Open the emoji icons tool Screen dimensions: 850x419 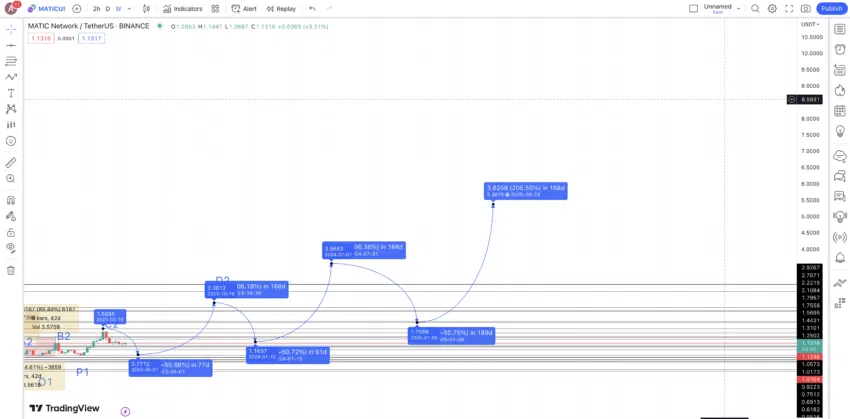point(11,141)
